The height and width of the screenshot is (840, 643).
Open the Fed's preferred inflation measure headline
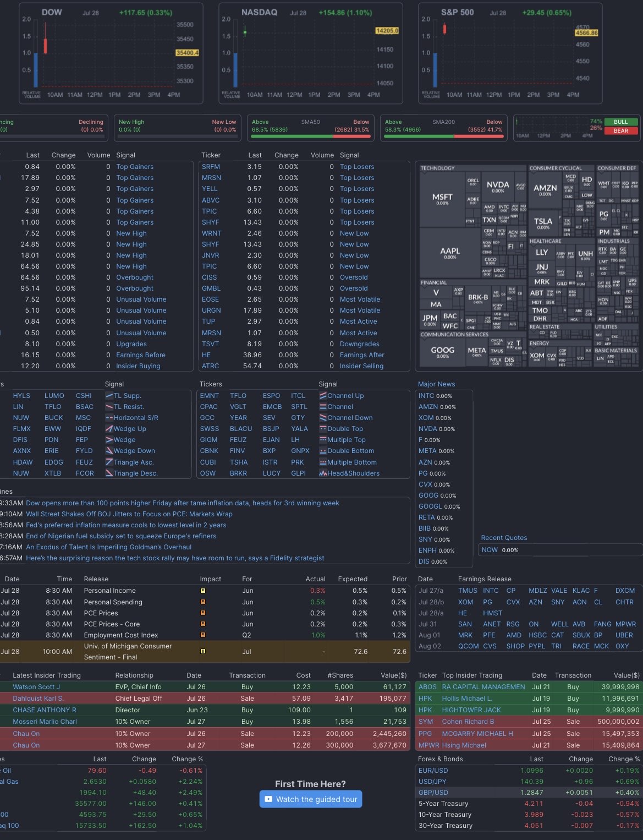[x=126, y=525]
